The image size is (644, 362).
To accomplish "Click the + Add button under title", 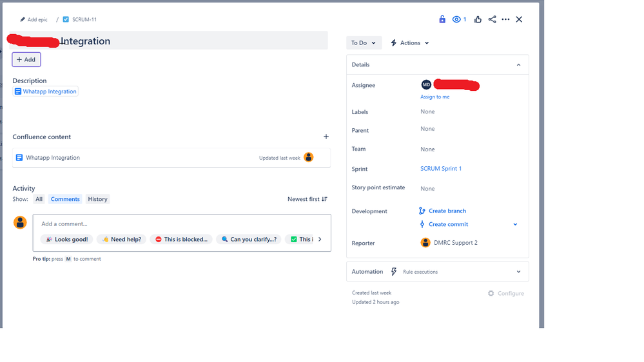I will [26, 59].
